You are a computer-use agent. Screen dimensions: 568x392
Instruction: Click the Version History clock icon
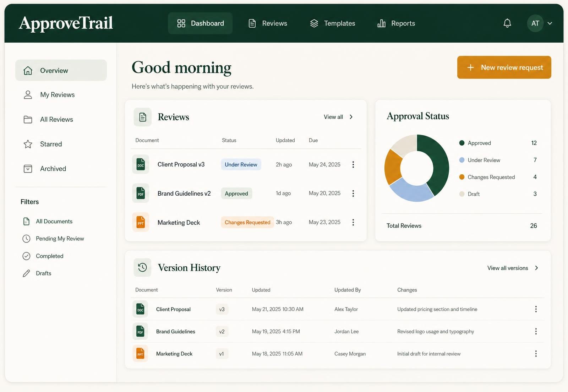(x=142, y=267)
